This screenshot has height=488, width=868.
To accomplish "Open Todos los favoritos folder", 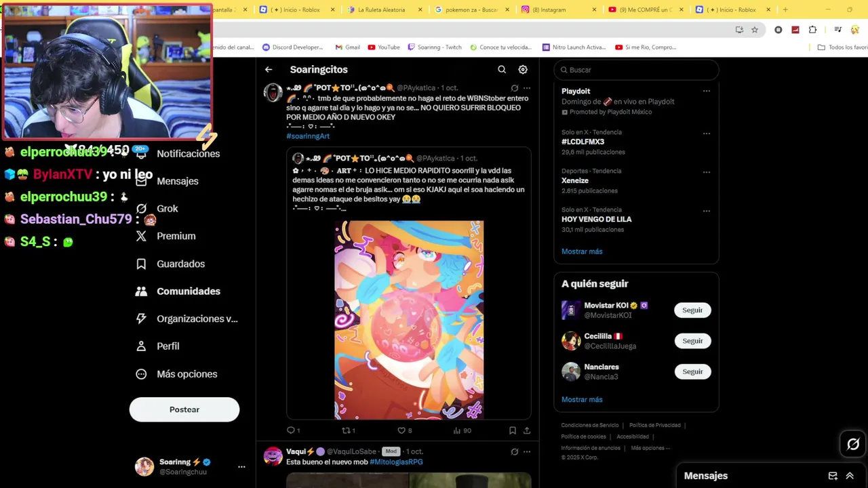I will coord(842,47).
